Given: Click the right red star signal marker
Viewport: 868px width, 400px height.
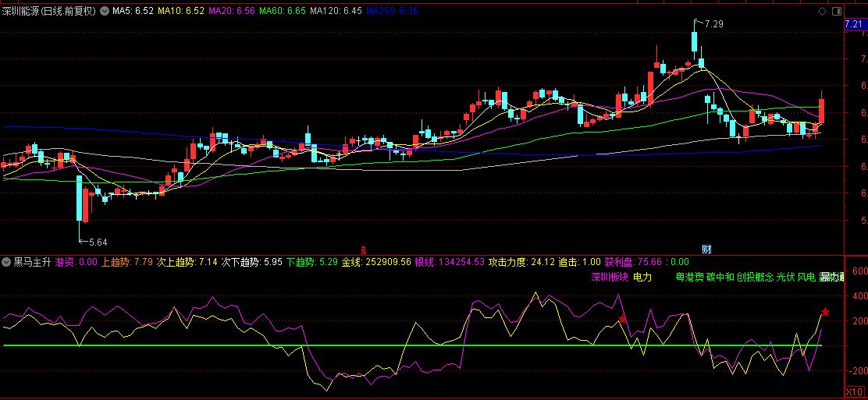Looking at the screenshot, I should pos(826,312).
